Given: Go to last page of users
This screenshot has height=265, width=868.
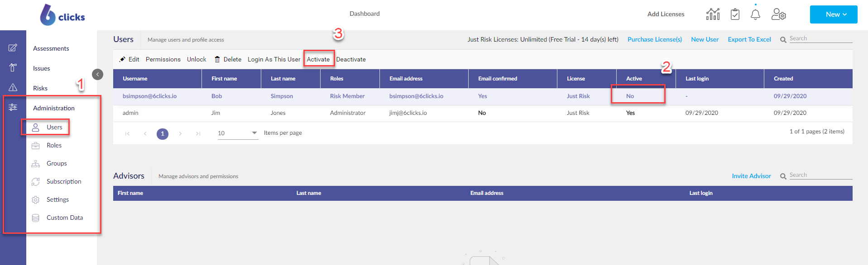Looking at the screenshot, I should (198, 133).
